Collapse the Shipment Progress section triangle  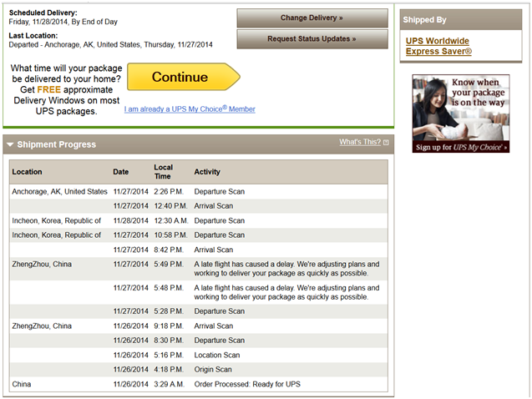tap(10, 144)
